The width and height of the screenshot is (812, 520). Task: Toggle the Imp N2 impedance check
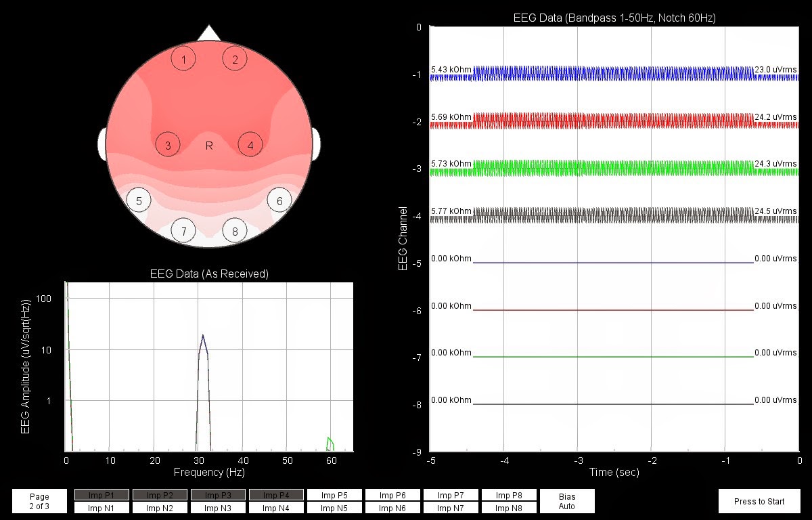[159, 507]
